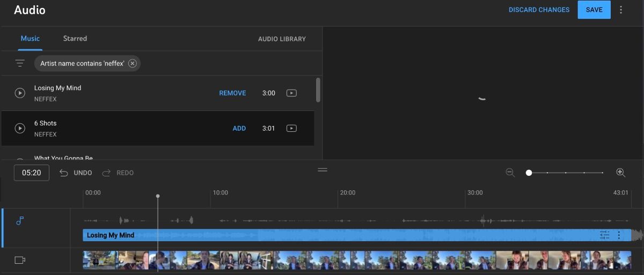Play the Losing My Mind track preview
Viewport: 644px width, 275px height.
tap(20, 93)
